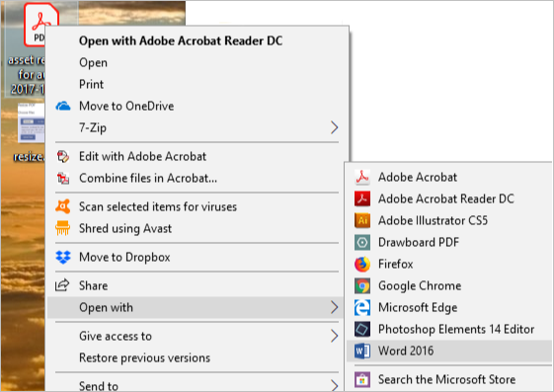Click the 'resize' file name label on desktop
The image size is (554, 392).
(29, 156)
